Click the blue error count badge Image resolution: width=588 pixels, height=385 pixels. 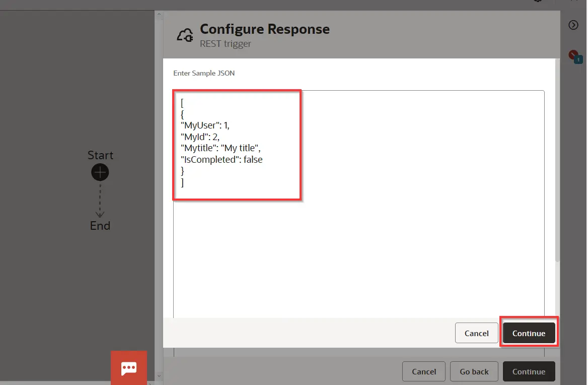(578, 59)
